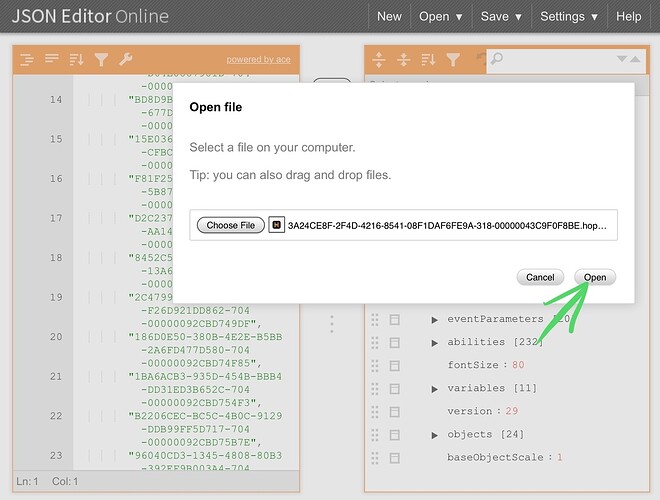Click the panel splitter dots handle

(x=332, y=324)
